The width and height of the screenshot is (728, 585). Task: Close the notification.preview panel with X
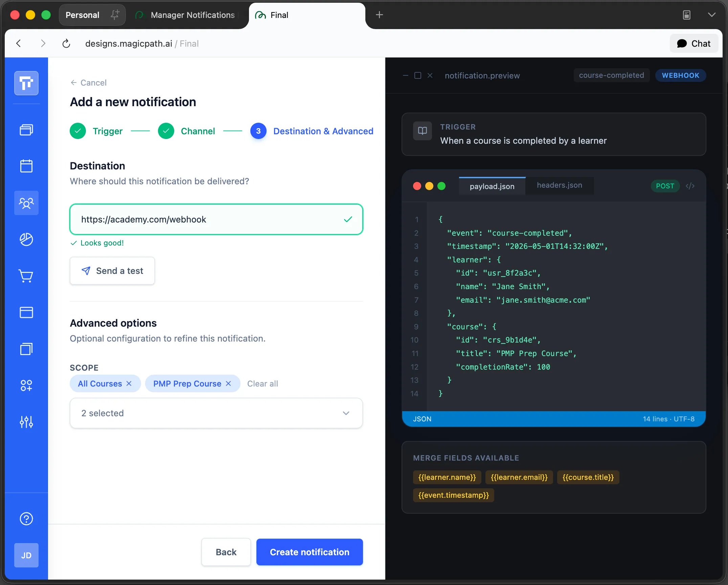point(430,75)
